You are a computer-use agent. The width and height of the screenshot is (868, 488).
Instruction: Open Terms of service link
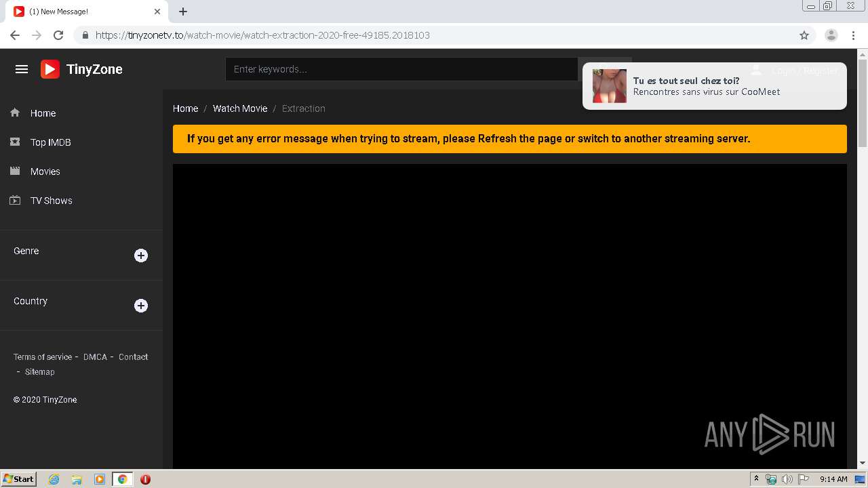coord(43,357)
